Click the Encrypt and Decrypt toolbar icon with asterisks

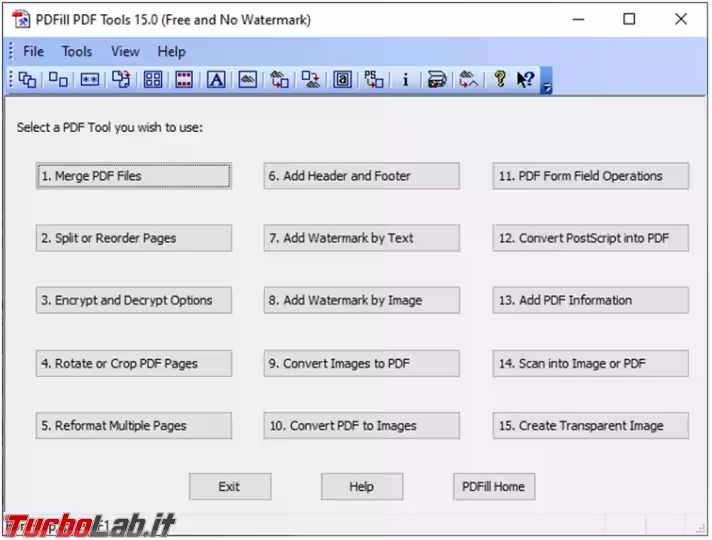click(89, 80)
